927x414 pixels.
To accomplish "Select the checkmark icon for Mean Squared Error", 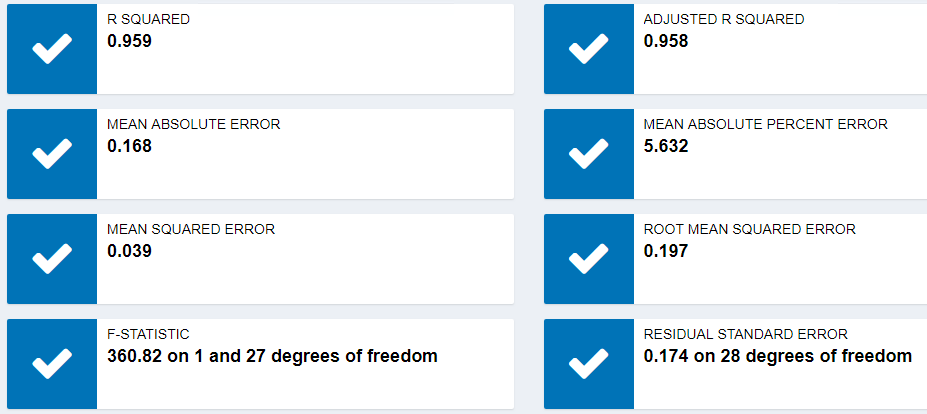I will click(52, 259).
